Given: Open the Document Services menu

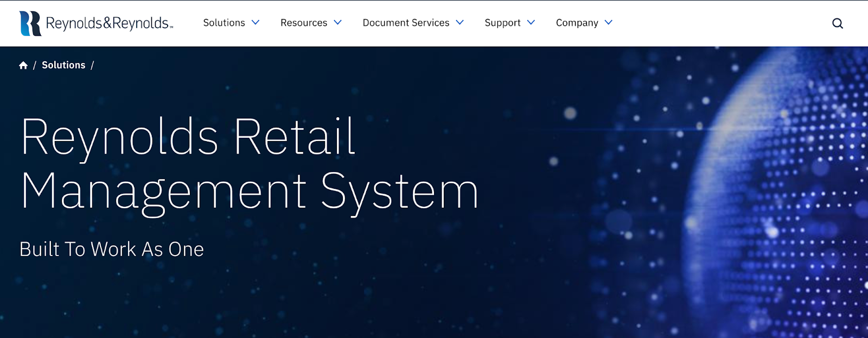Looking at the screenshot, I should tap(406, 23).
